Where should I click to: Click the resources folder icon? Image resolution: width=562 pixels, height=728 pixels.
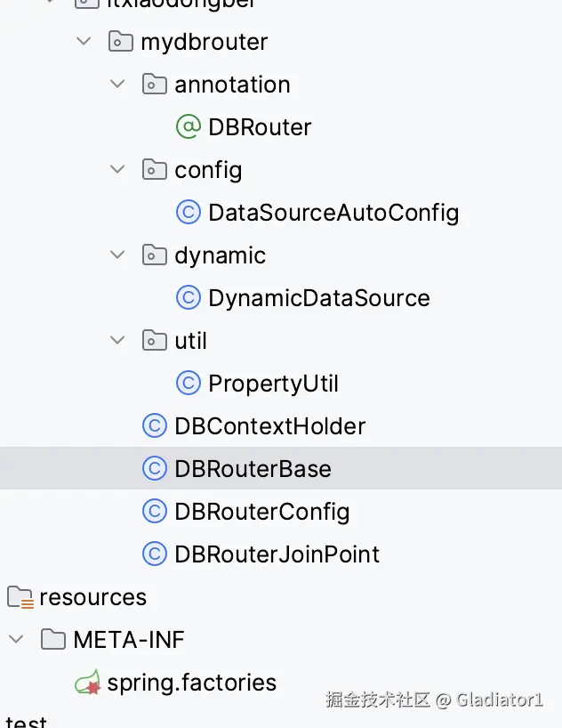pos(20,597)
